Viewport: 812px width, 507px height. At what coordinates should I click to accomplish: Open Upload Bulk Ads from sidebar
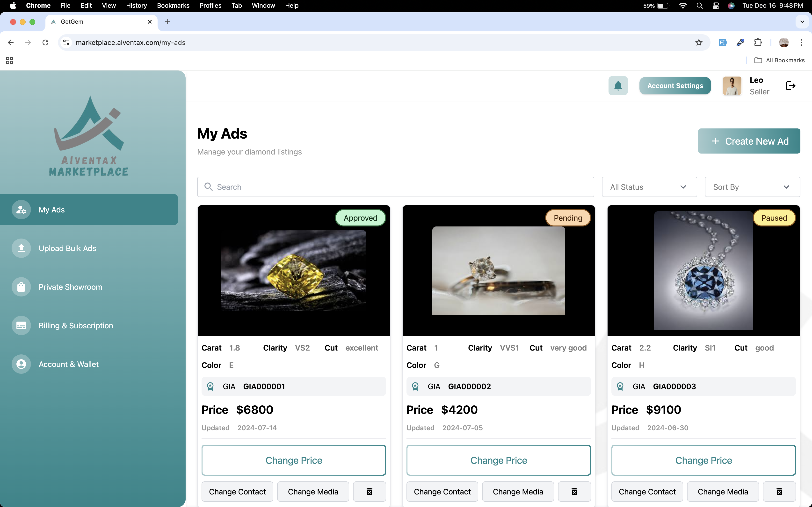(67, 248)
